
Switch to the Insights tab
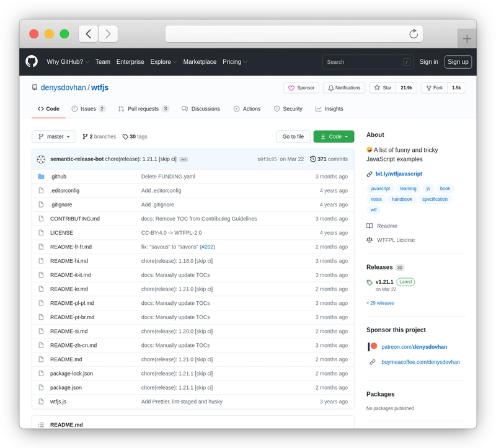click(329, 109)
